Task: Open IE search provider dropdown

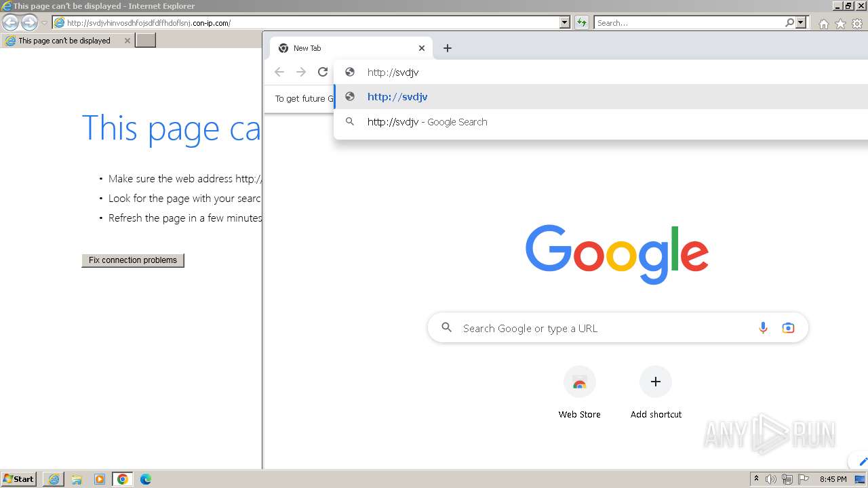Action: click(x=801, y=23)
